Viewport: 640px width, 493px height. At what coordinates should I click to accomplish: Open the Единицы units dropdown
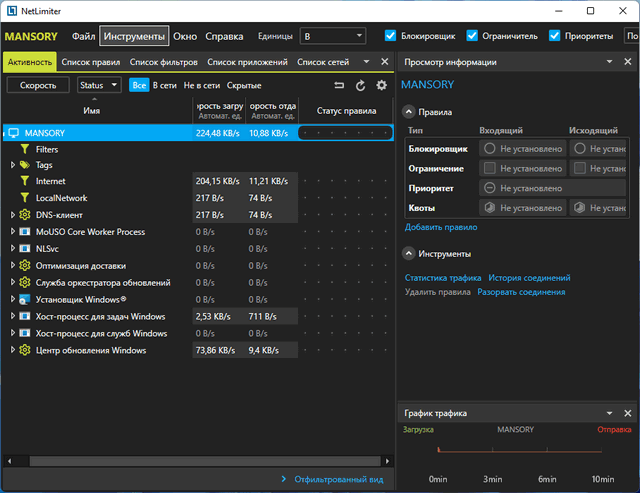pyautogui.click(x=334, y=36)
